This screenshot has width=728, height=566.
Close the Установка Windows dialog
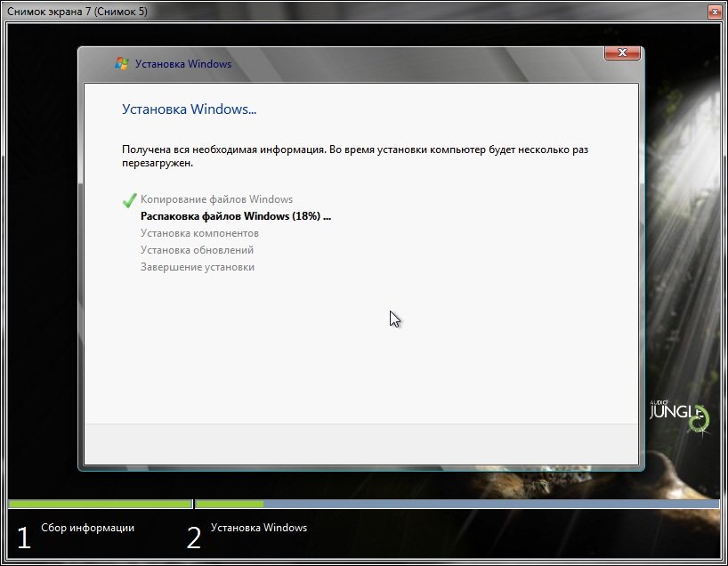[x=622, y=53]
